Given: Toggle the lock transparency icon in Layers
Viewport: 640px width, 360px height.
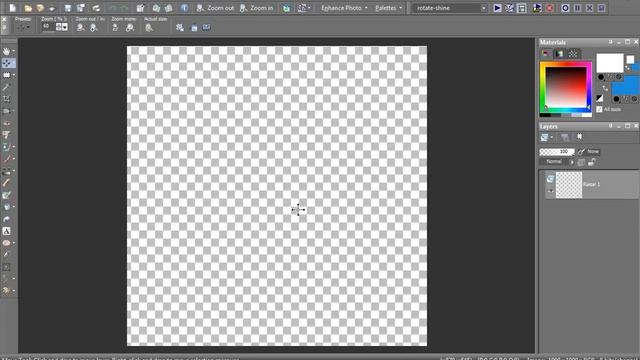Looking at the screenshot, I should click(x=592, y=162).
